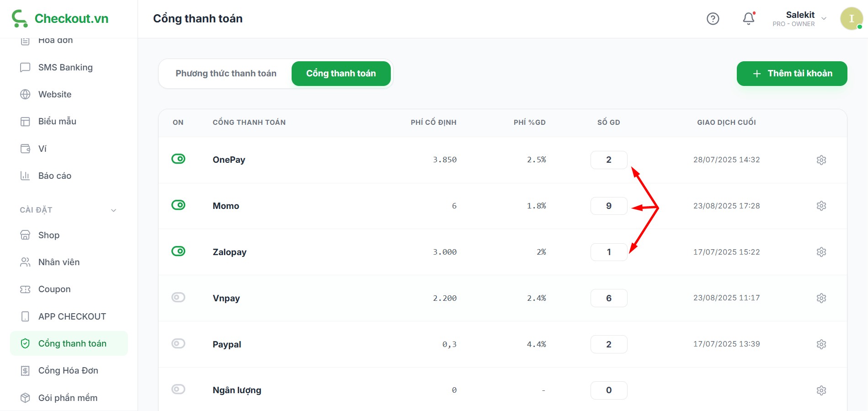Turn off the Momo gateway toggle
Viewport: 868px width, 411px height.
point(178,205)
